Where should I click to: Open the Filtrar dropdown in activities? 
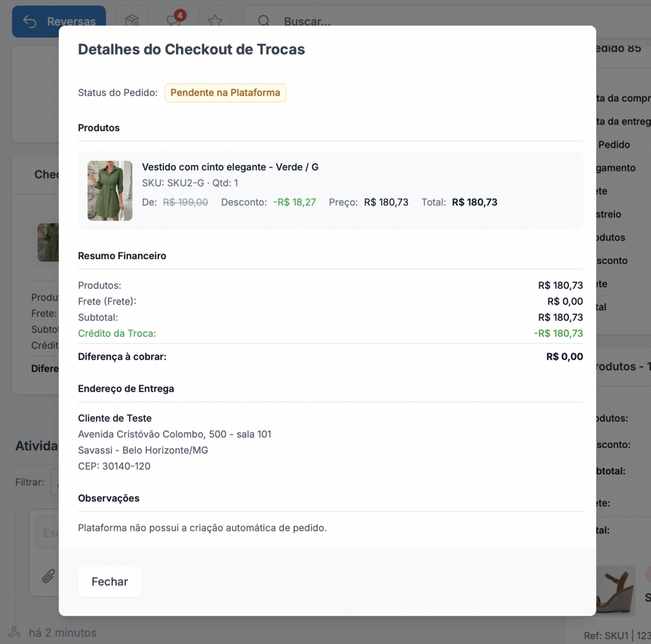[55, 482]
